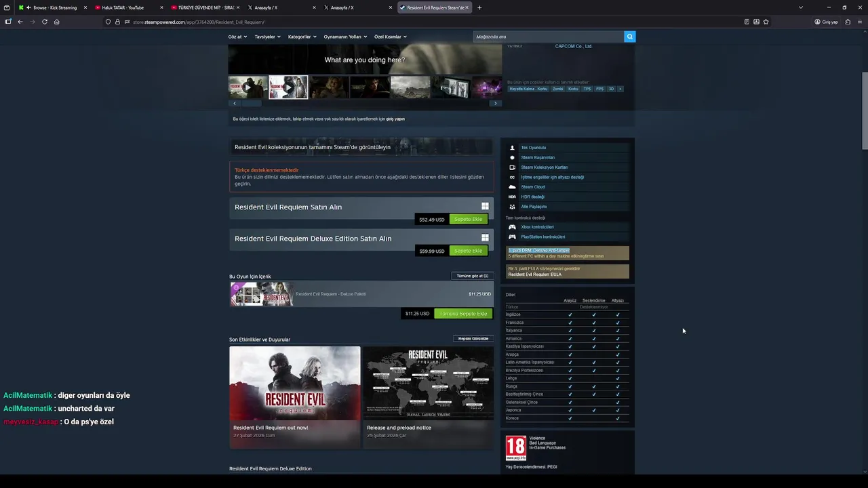Click Tümünü Sepete Ekle button
The width and height of the screenshot is (868, 488).
(463, 314)
